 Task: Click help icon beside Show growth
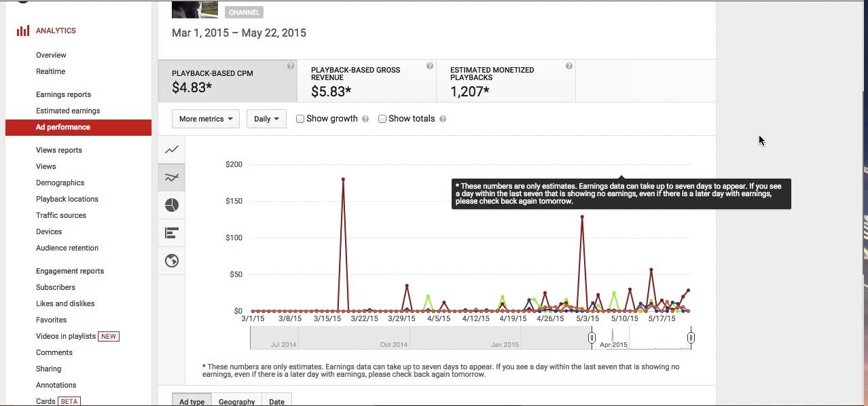pyautogui.click(x=365, y=119)
